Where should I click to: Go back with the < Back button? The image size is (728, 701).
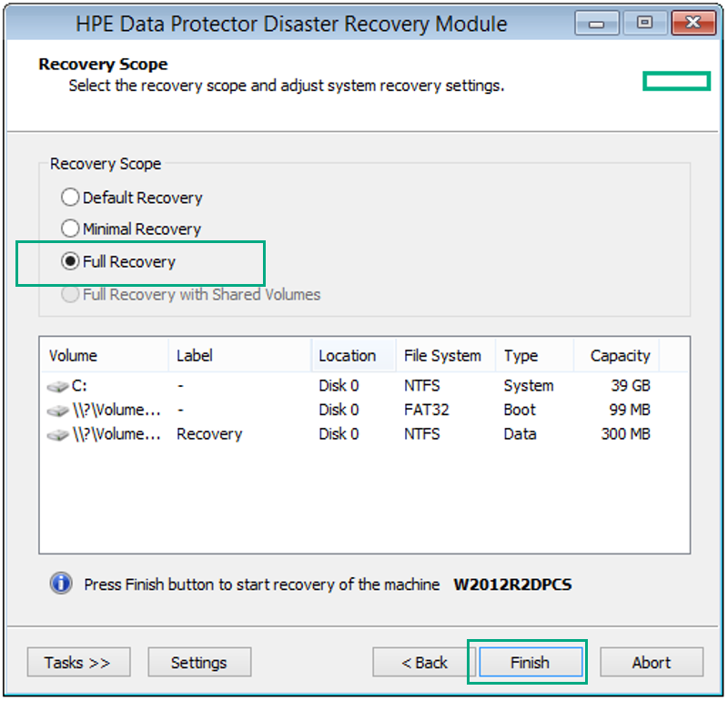click(x=424, y=662)
